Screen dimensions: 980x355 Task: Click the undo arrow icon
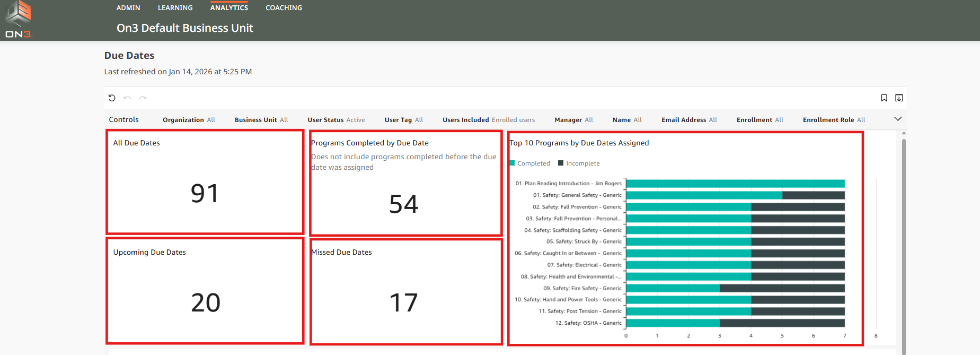click(127, 98)
